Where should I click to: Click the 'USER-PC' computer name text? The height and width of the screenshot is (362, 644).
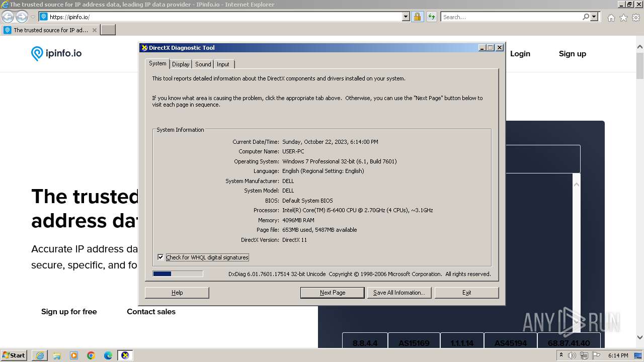coord(293,151)
